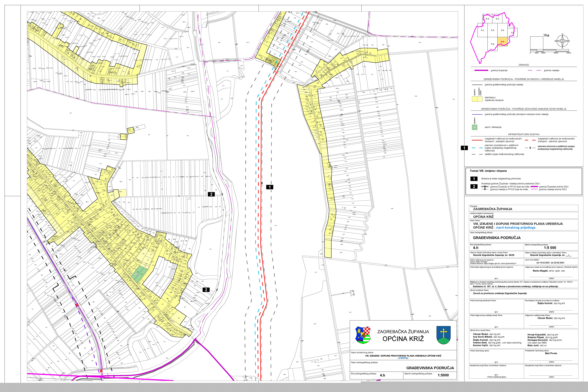
Task: Click the INFRASTRUKTURNI SUSTAVI legend heading
Action: point(524,135)
